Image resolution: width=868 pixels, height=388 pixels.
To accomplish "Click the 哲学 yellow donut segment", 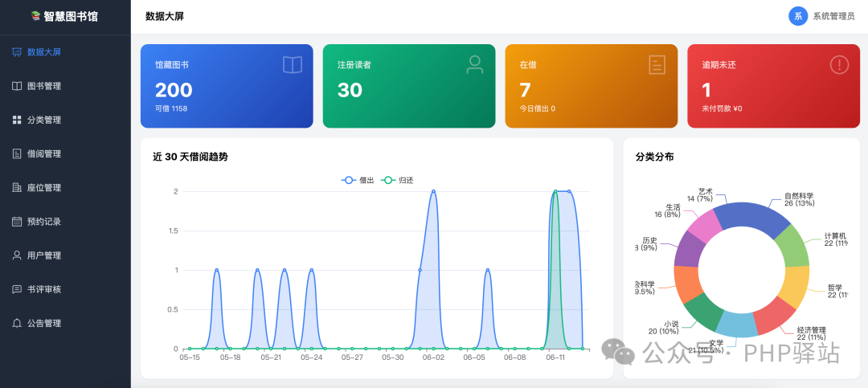I will coord(794,286).
